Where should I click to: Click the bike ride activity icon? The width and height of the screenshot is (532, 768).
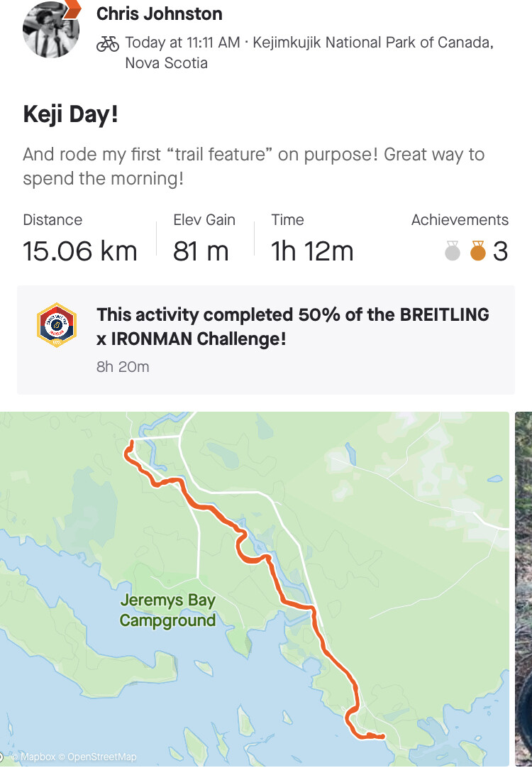[x=108, y=43]
